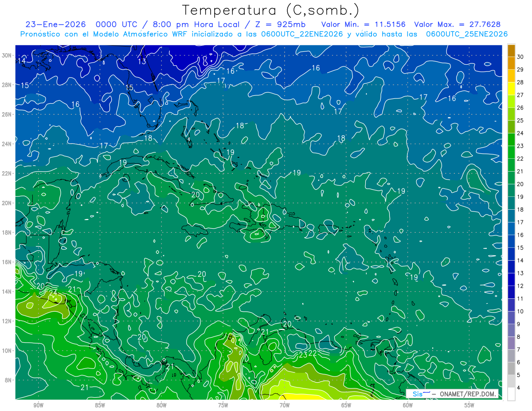The height and width of the screenshot is (411, 532).
Task: Click the "24" contour label over Central America
Action: click(53, 292)
